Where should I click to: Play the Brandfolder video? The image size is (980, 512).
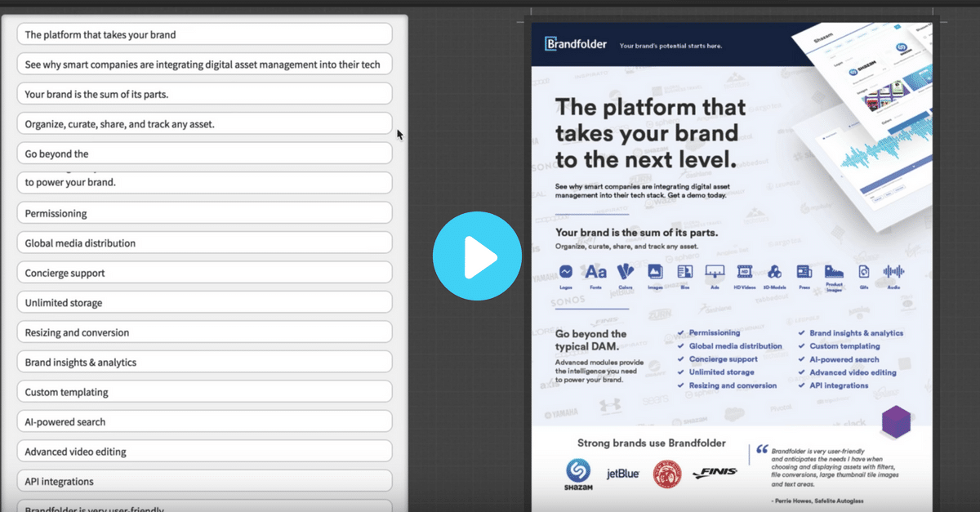(477, 256)
